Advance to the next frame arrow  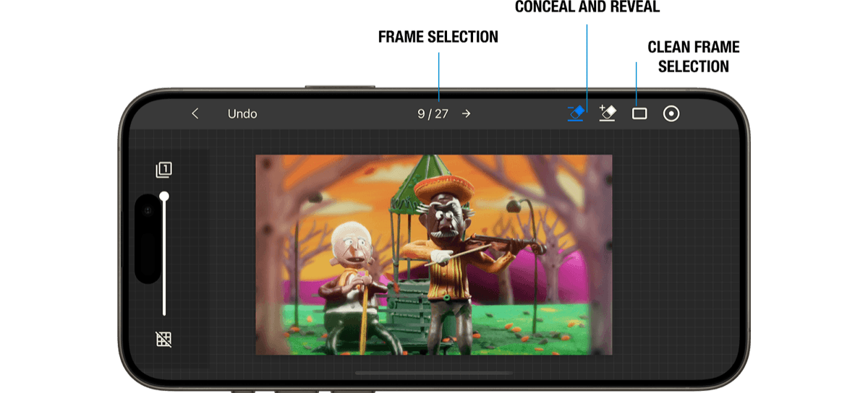[467, 113]
